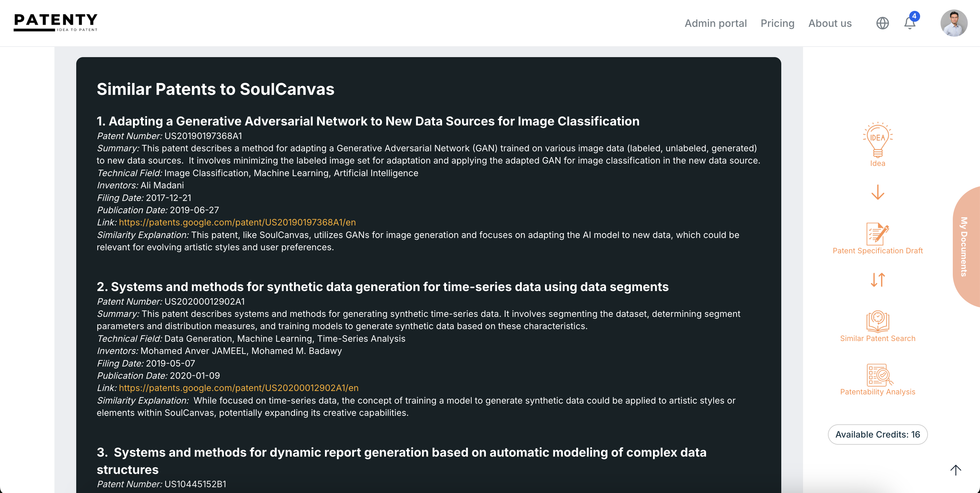Open the US20190197368A1 Google Patents link
The image size is (980, 493).
click(x=237, y=222)
